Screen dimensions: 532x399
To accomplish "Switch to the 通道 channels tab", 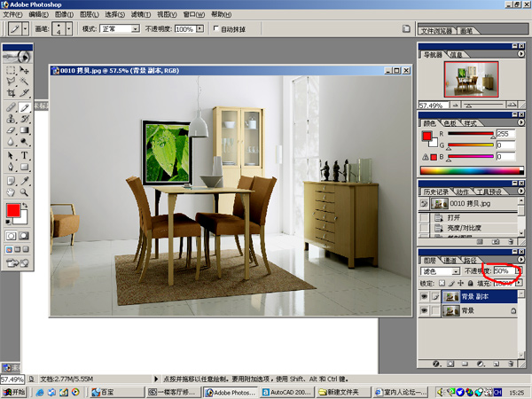I will click(x=450, y=260).
